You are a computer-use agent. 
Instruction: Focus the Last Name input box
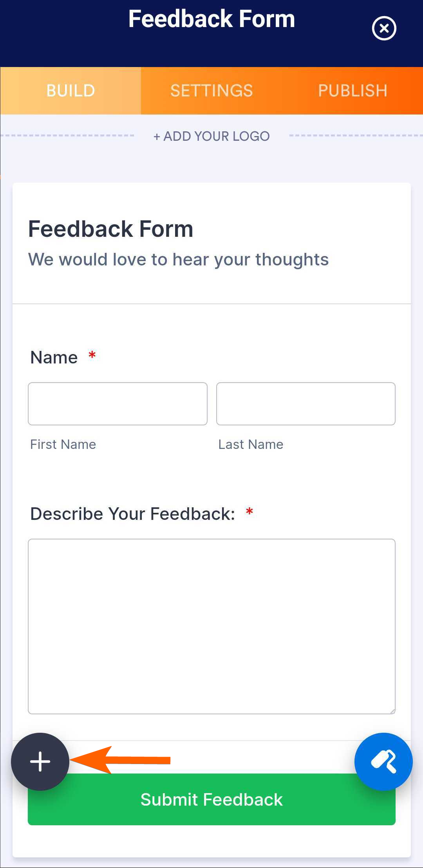point(305,404)
